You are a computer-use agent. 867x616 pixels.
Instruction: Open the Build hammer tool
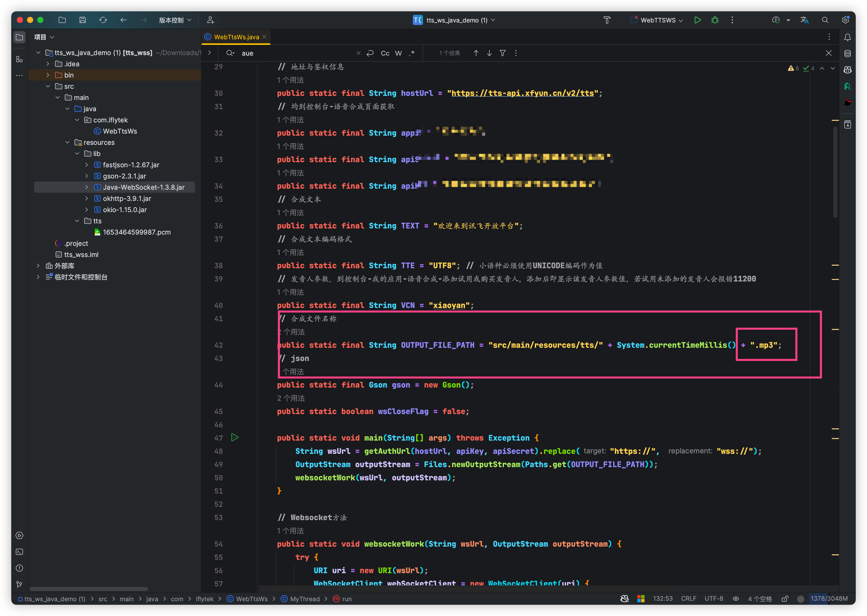[607, 20]
